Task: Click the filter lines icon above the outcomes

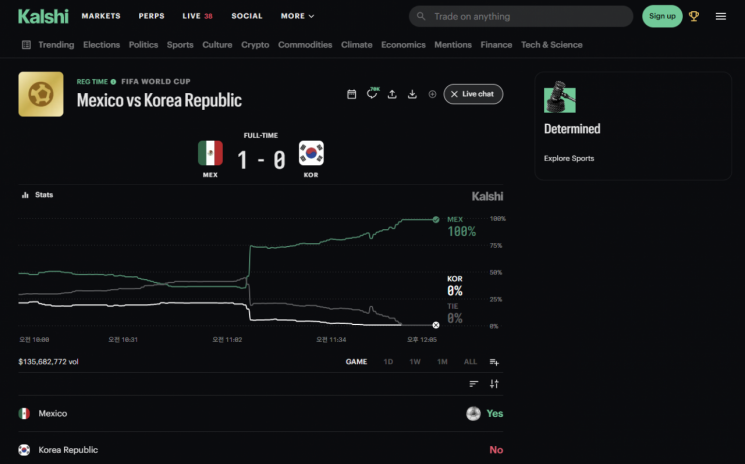Action: click(474, 384)
